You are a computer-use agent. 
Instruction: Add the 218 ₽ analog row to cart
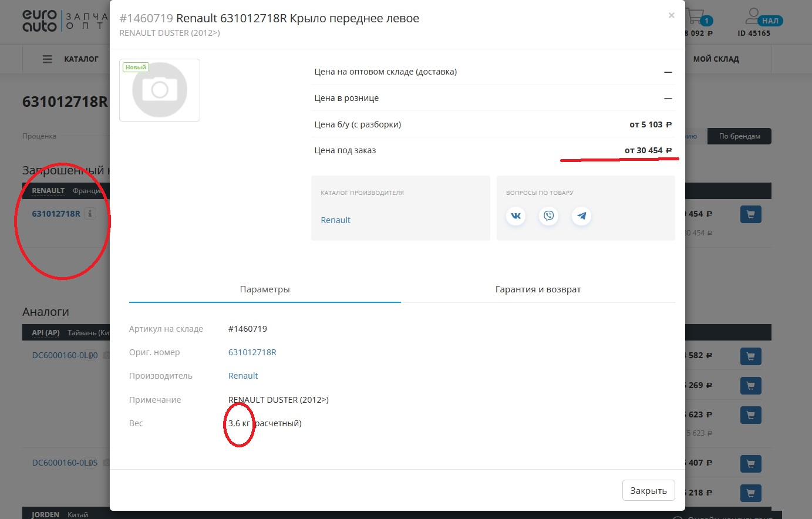pos(750,493)
